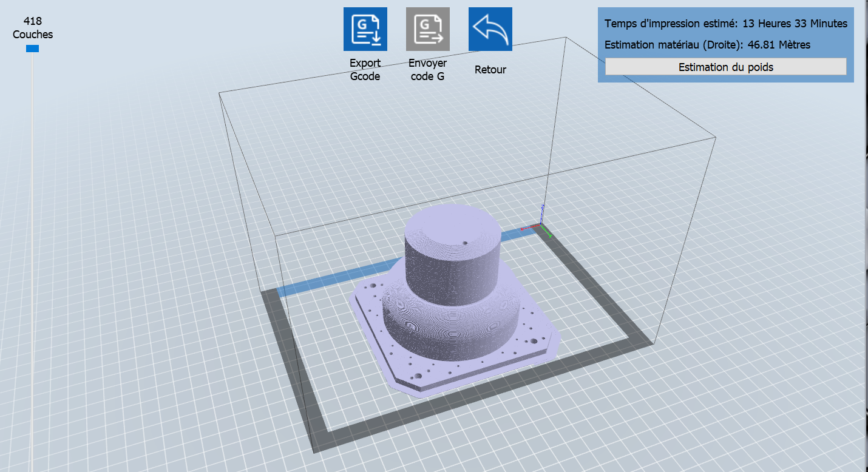The width and height of the screenshot is (868, 472).
Task: Click the Temps d'impression estimé text
Action: (726, 24)
